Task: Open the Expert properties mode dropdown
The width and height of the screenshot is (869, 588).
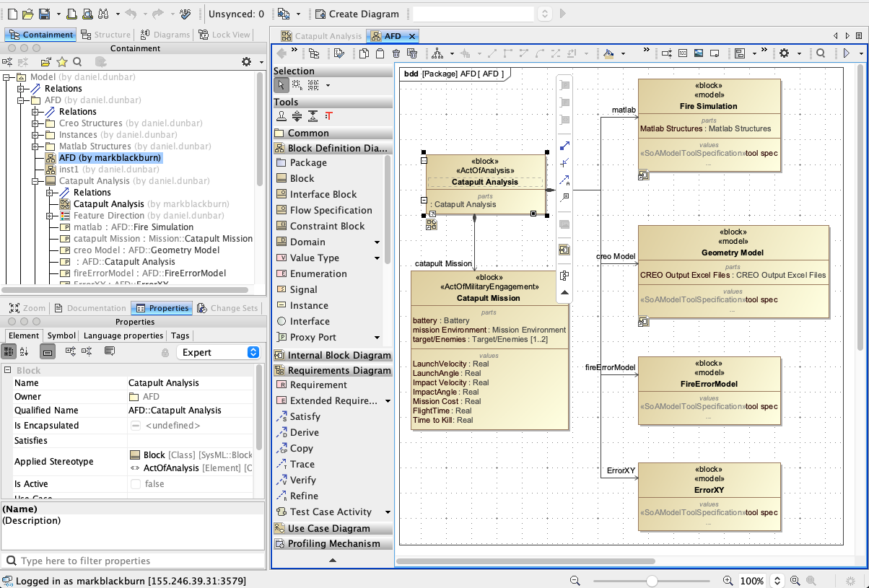Action: 217,352
